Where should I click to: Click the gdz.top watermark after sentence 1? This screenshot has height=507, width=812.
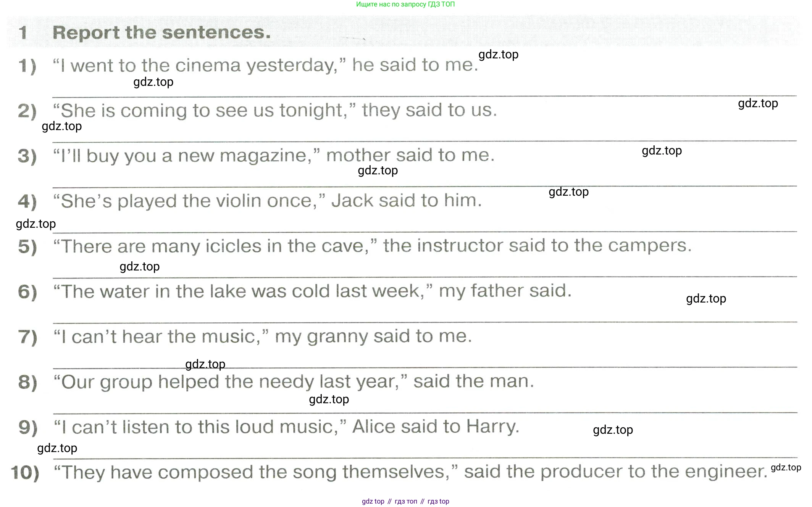pyautogui.click(x=498, y=55)
